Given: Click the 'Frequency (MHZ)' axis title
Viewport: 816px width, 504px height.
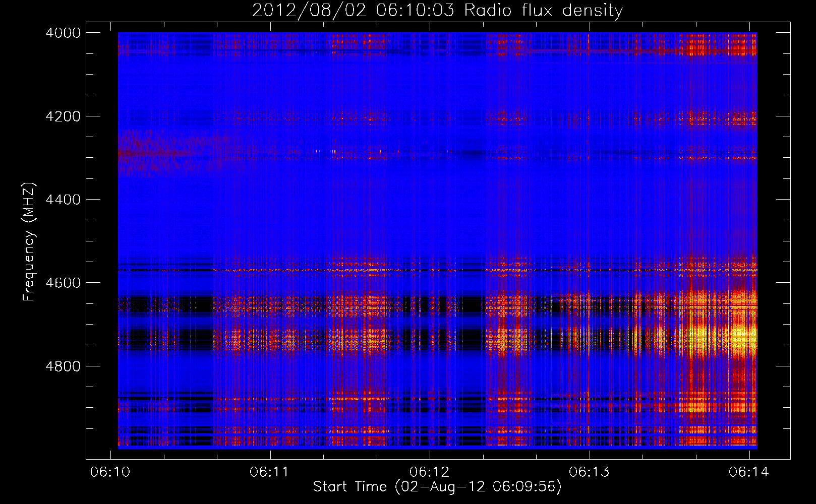Looking at the screenshot, I should click(x=29, y=242).
